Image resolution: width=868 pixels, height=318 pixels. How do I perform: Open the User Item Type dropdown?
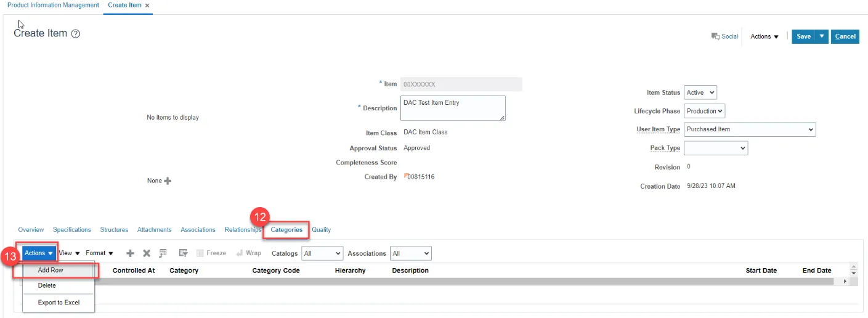[x=750, y=129]
